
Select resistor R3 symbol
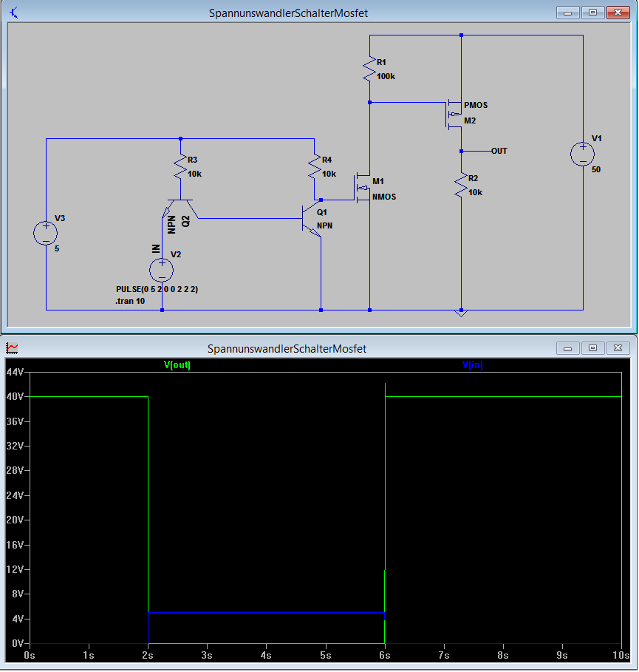[x=180, y=167]
